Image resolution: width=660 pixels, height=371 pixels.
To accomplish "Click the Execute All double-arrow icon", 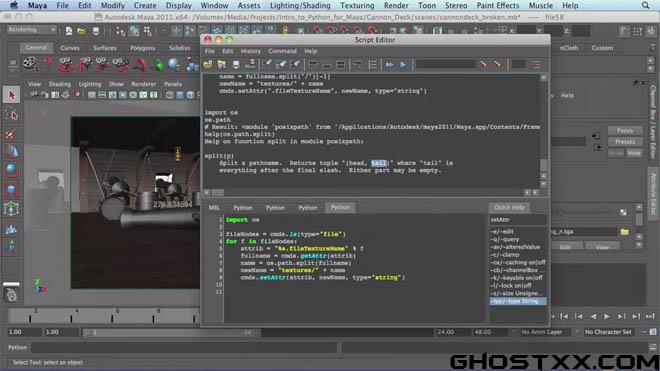I will tap(389, 65).
